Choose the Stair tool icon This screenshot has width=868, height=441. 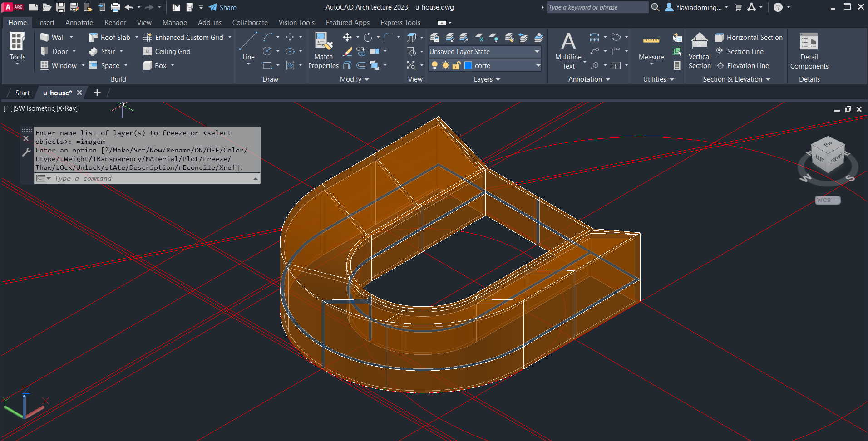(93, 52)
